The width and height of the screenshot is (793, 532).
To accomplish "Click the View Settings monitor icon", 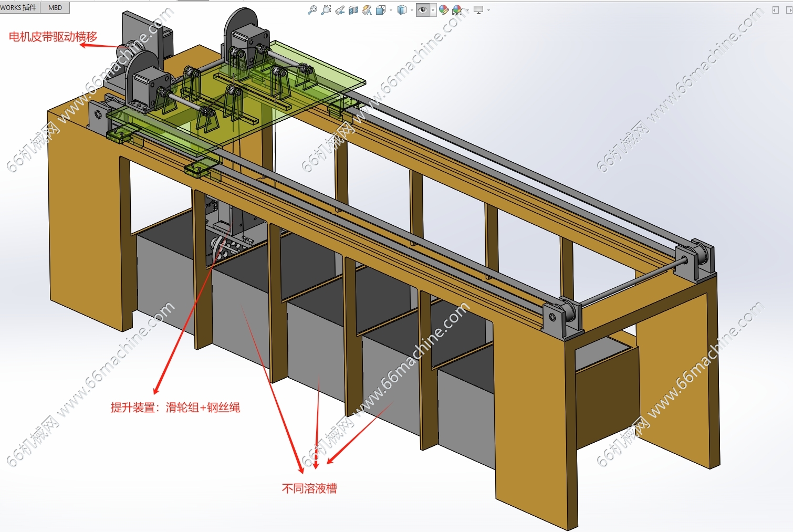I will tap(478, 10).
